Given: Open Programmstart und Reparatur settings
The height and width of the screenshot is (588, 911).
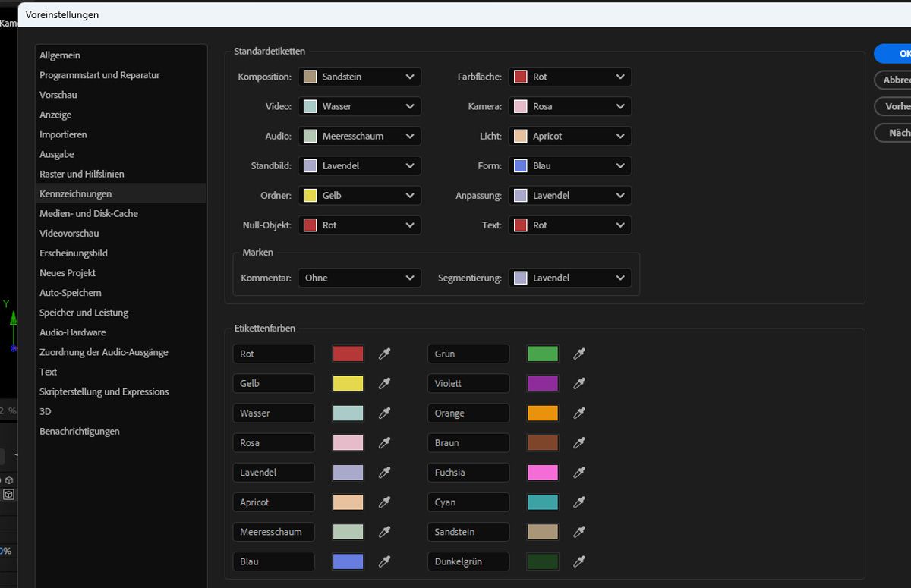Looking at the screenshot, I should point(121,75).
